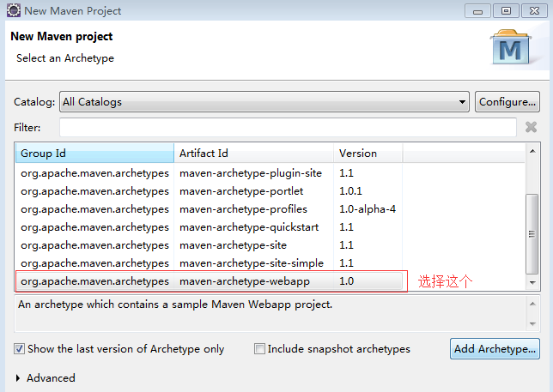
Task: Toggle Show the last version of Archetype only
Action: (x=19, y=349)
